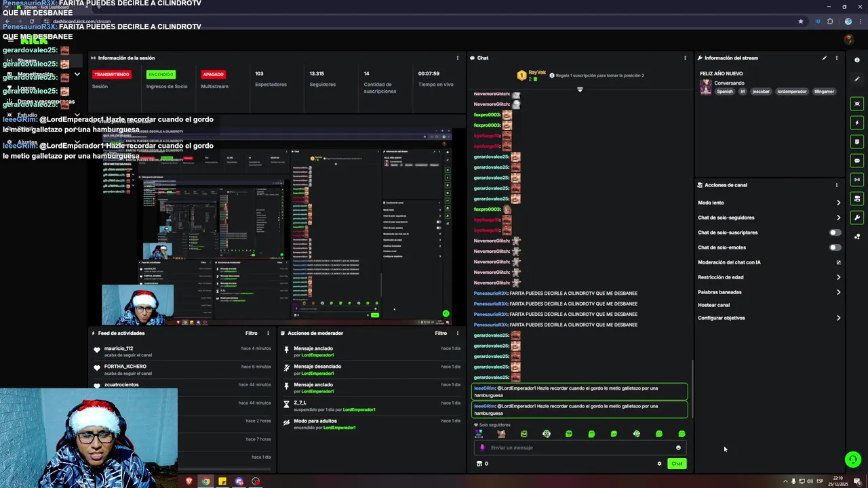Click the purple microphone icon in the message field
868x488 pixels.
[483, 447]
